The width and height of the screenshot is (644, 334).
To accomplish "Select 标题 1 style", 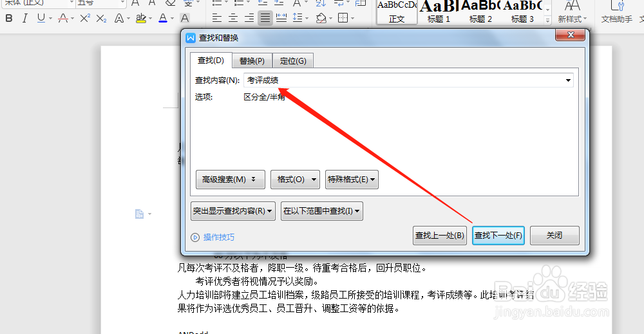I will pyautogui.click(x=439, y=12).
